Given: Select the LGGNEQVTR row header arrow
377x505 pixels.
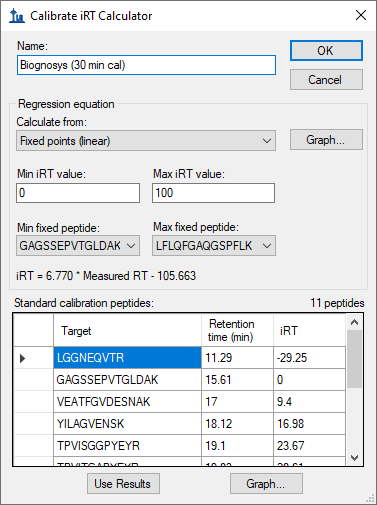Looking at the screenshot, I should click(33, 358).
